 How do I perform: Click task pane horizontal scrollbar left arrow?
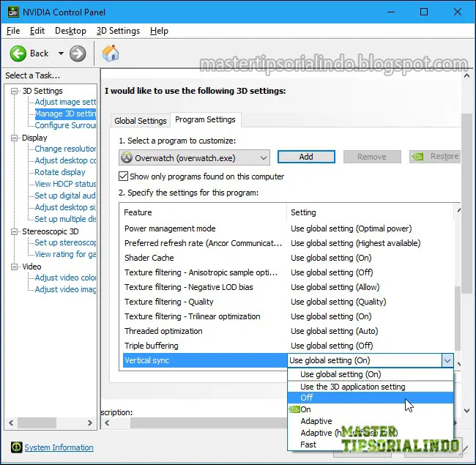(11, 423)
